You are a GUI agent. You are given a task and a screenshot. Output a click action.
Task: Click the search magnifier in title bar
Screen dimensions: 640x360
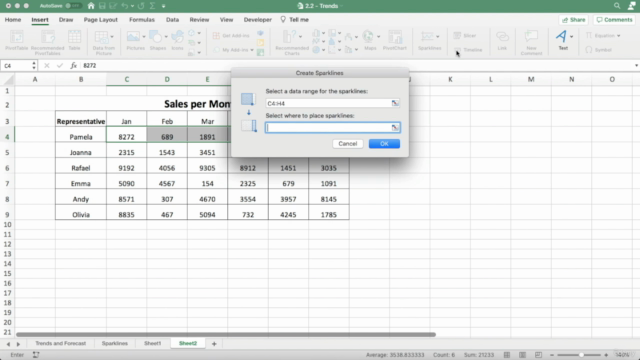pos(617,6)
